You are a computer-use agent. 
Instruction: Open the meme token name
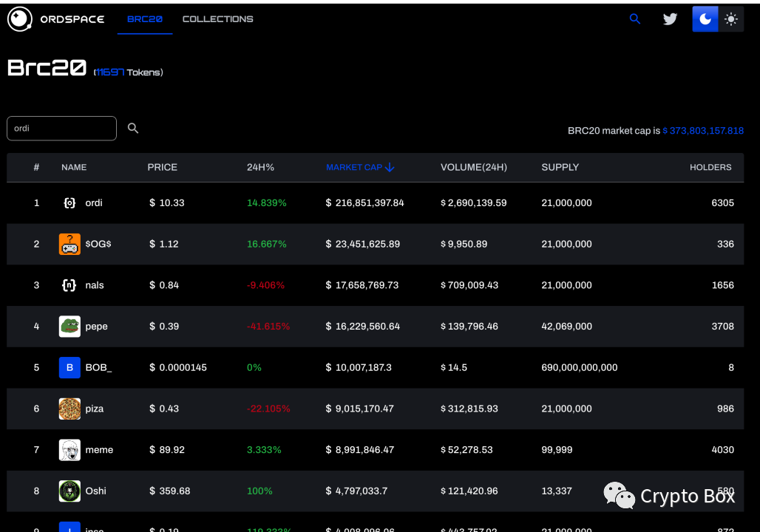99,450
